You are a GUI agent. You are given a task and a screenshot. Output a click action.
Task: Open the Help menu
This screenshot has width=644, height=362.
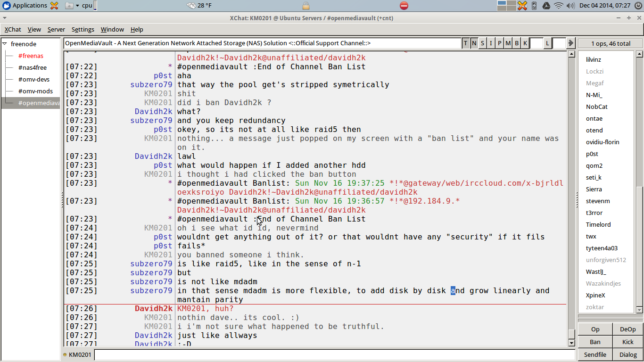tap(137, 29)
